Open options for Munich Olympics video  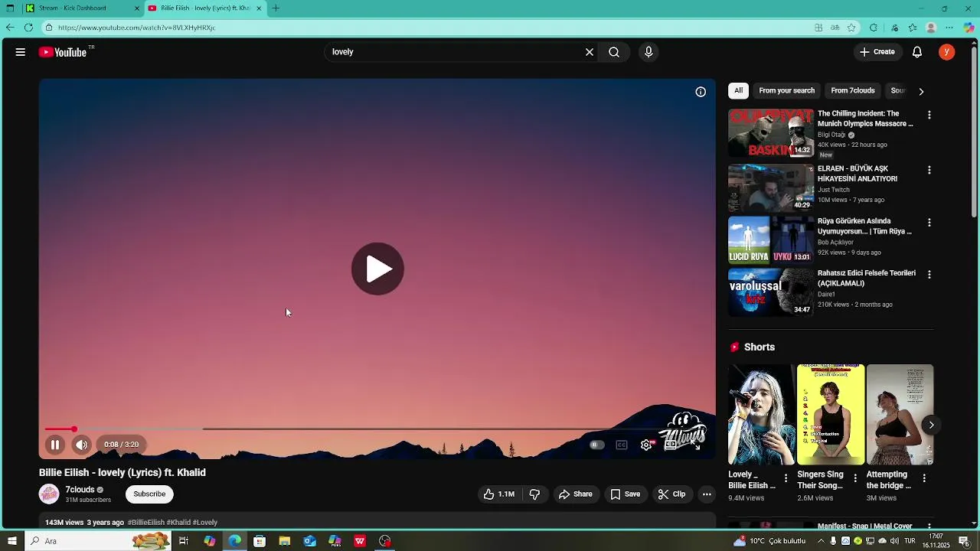pyautogui.click(x=929, y=115)
